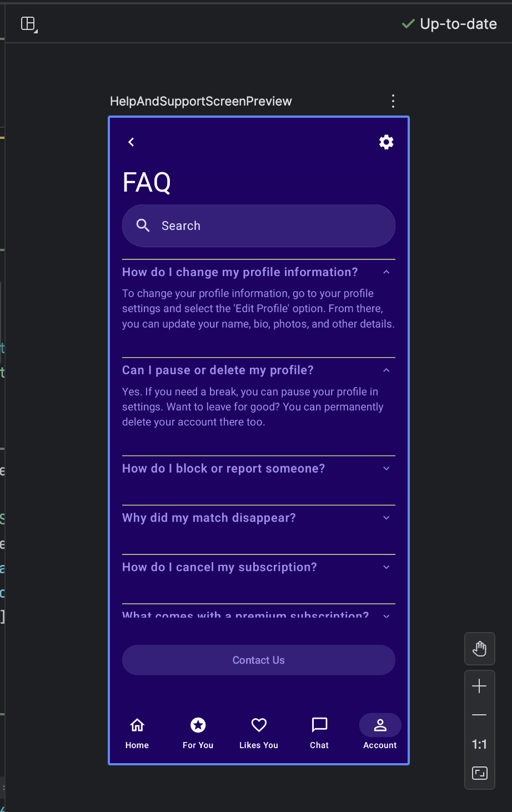Open the For You tab

click(198, 733)
